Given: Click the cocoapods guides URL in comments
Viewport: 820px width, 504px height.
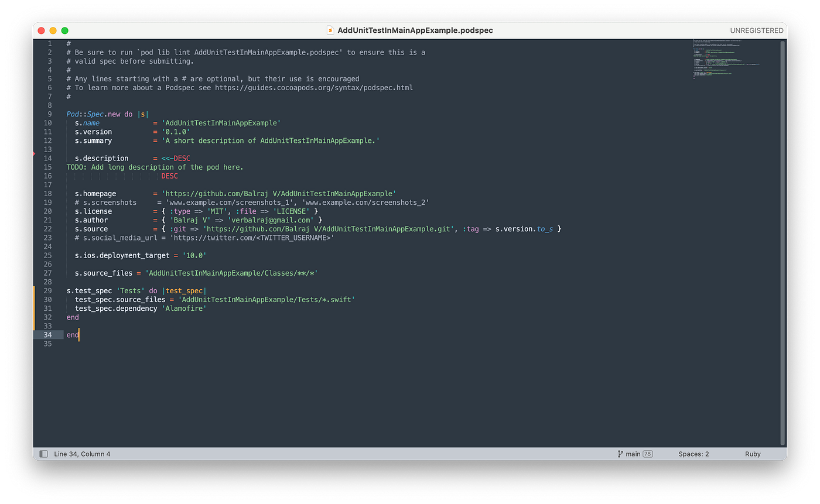Looking at the screenshot, I should point(314,88).
